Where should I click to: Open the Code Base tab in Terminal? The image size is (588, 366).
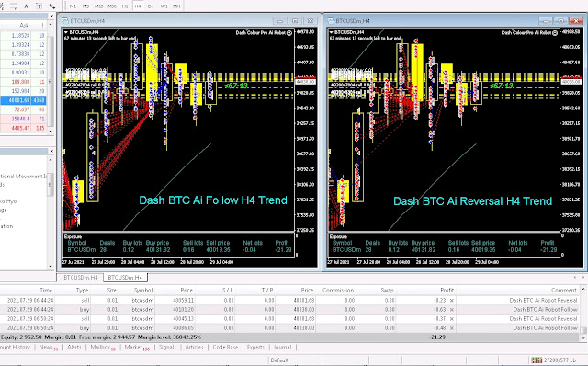pos(225,348)
